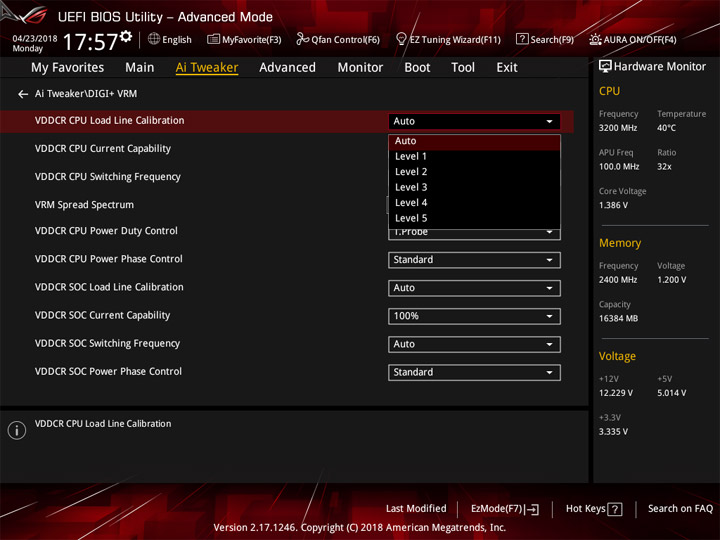Select VDDCR SOC Load Line Calibration label
The width and height of the screenshot is (720, 540).
(x=109, y=287)
